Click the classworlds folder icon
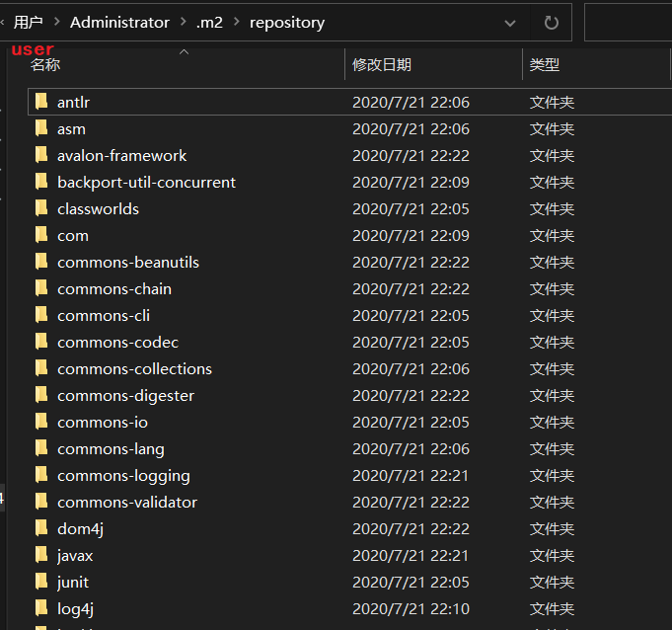672x630 pixels. tap(41, 208)
